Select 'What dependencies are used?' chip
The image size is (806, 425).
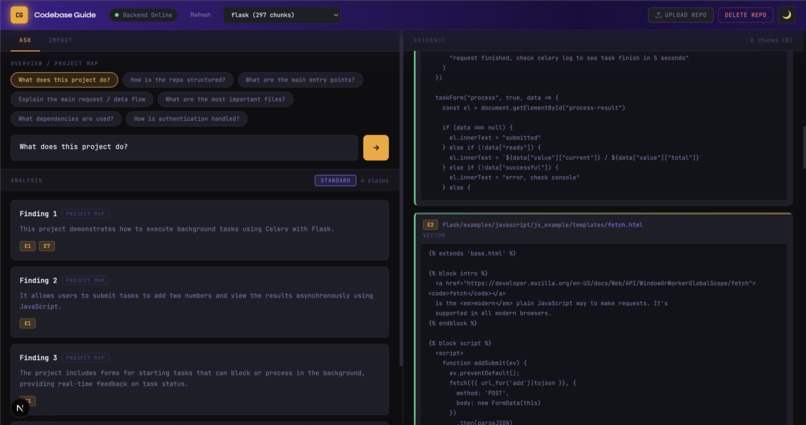(66, 119)
